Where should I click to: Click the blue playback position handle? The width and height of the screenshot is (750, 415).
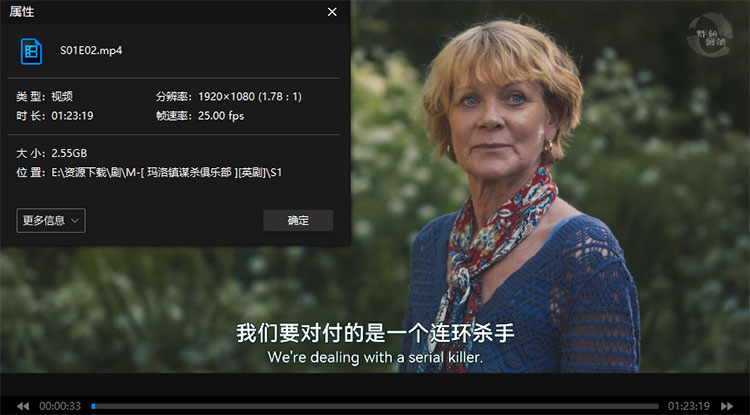94,406
